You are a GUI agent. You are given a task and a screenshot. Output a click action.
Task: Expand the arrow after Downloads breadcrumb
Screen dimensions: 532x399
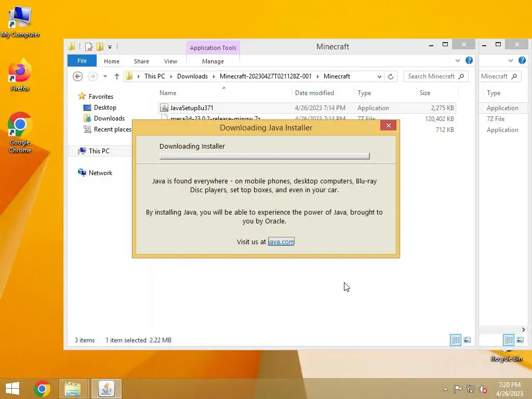pos(214,76)
